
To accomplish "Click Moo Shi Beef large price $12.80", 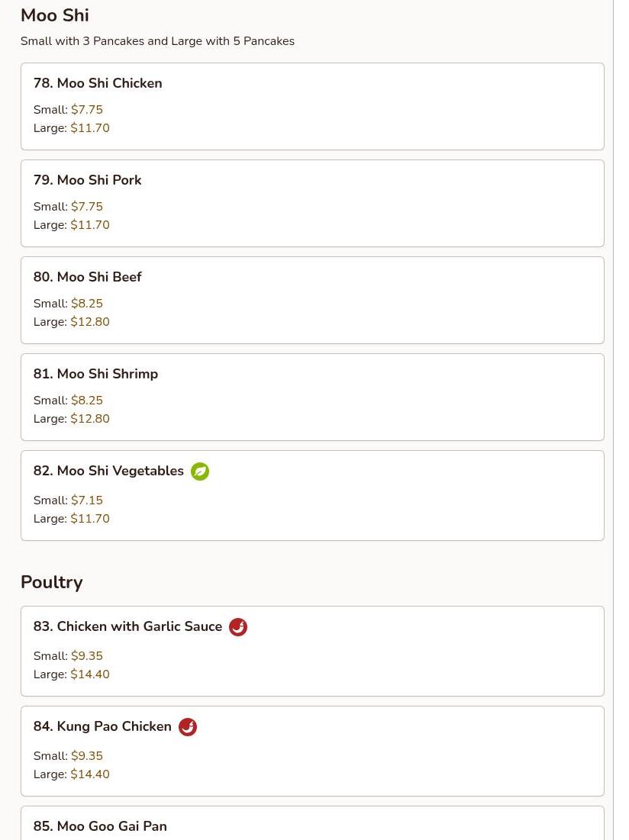I will [x=90, y=322].
